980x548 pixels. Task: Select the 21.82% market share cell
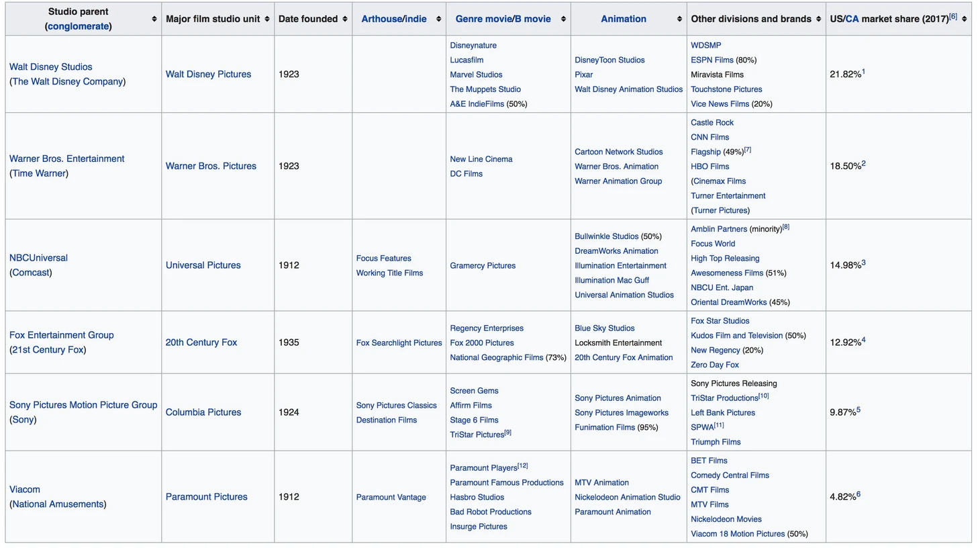[x=898, y=74]
